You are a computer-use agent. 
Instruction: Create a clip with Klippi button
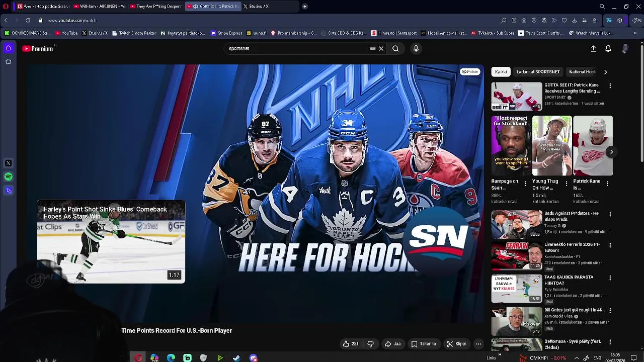click(x=456, y=344)
